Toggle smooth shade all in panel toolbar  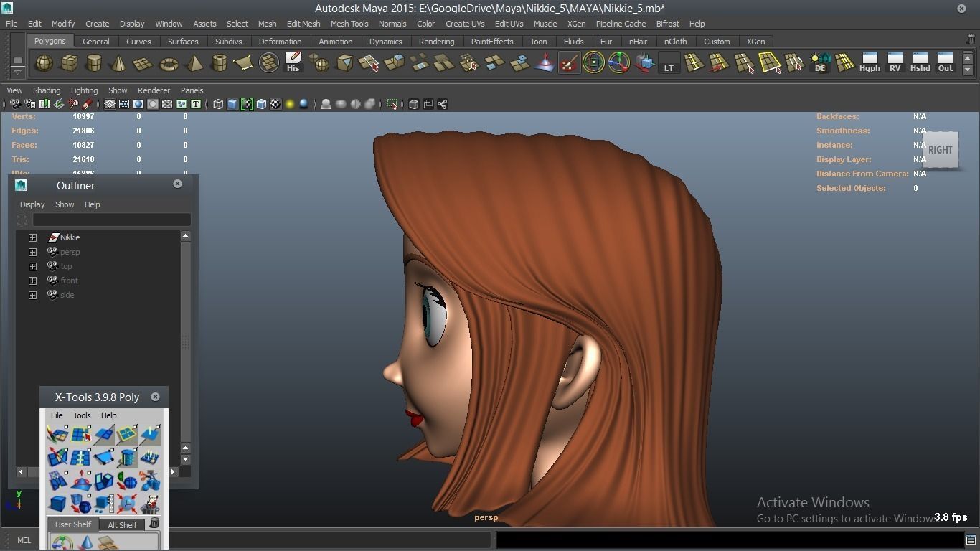[x=232, y=105]
